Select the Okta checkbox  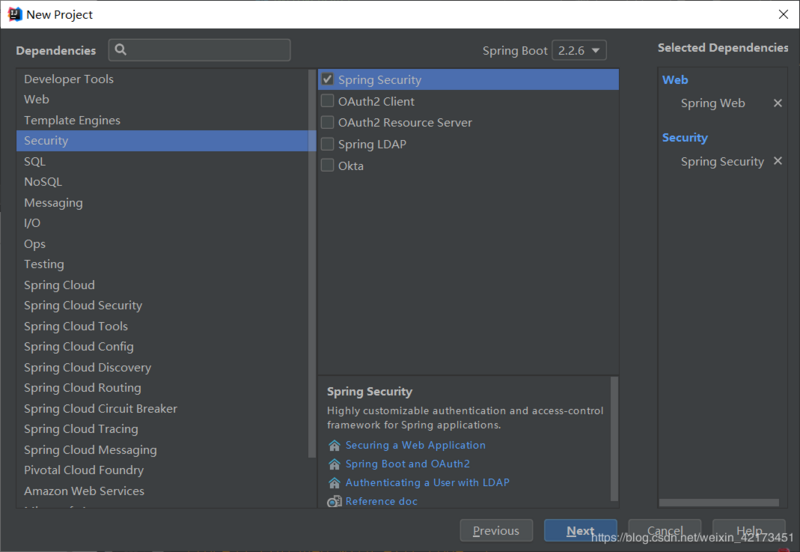[328, 165]
